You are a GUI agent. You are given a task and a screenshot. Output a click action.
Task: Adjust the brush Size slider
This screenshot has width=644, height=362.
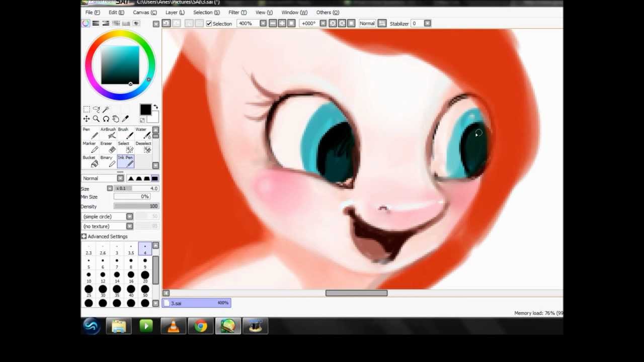click(x=137, y=189)
